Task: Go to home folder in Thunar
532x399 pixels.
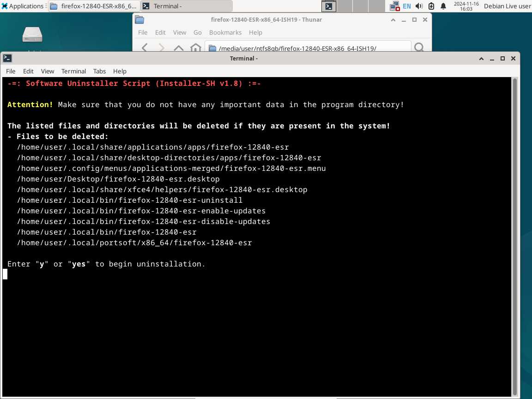Action: pyautogui.click(x=195, y=48)
